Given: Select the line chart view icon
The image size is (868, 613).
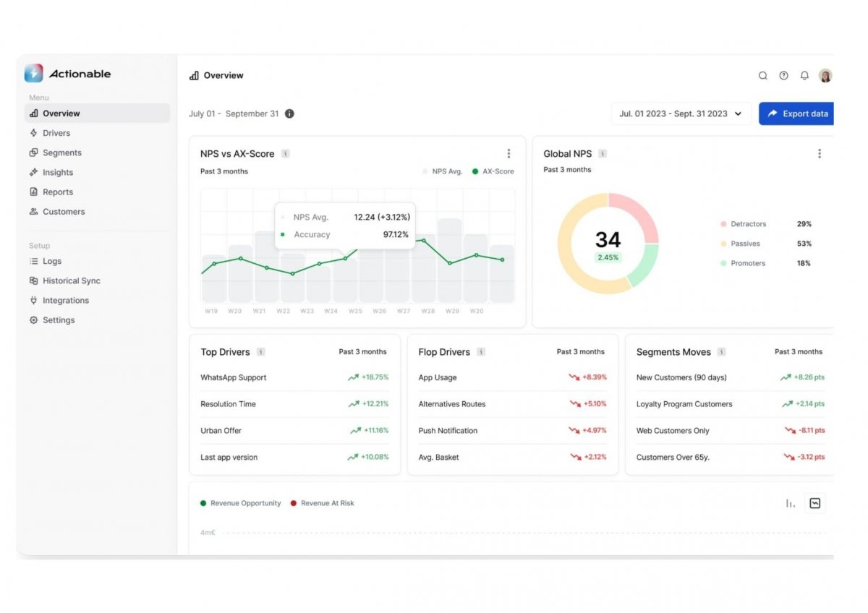Looking at the screenshot, I should [x=815, y=503].
